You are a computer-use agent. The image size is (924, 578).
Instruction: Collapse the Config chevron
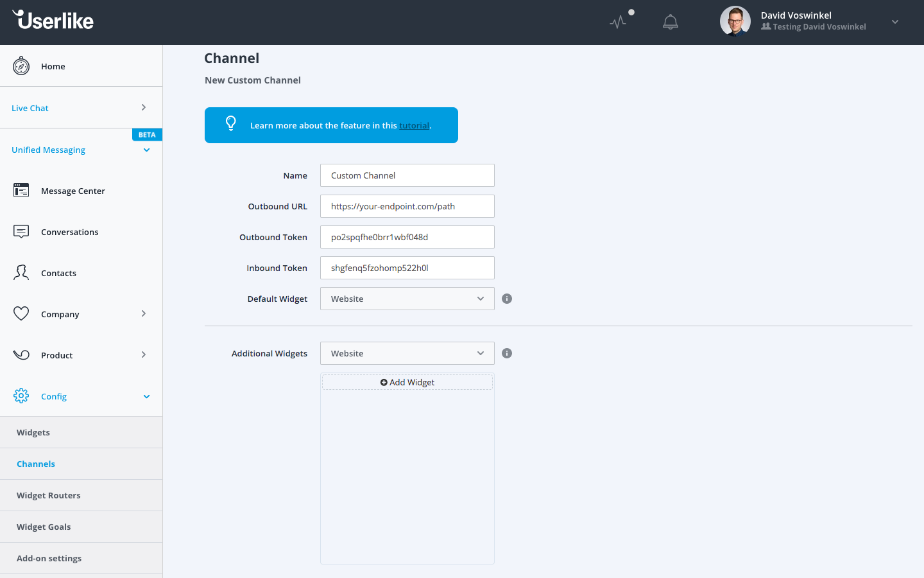tap(146, 397)
